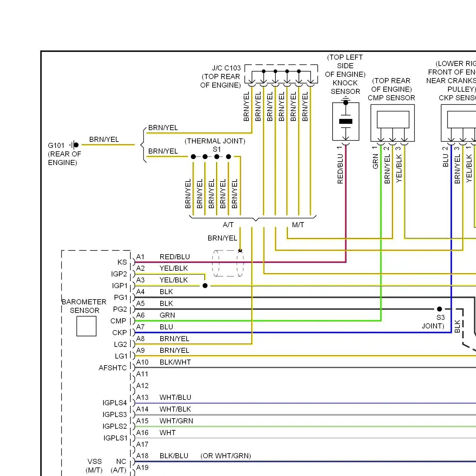This screenshot has width=476, height=476.
Task: Click pin label A3
Action: (140, 280)
